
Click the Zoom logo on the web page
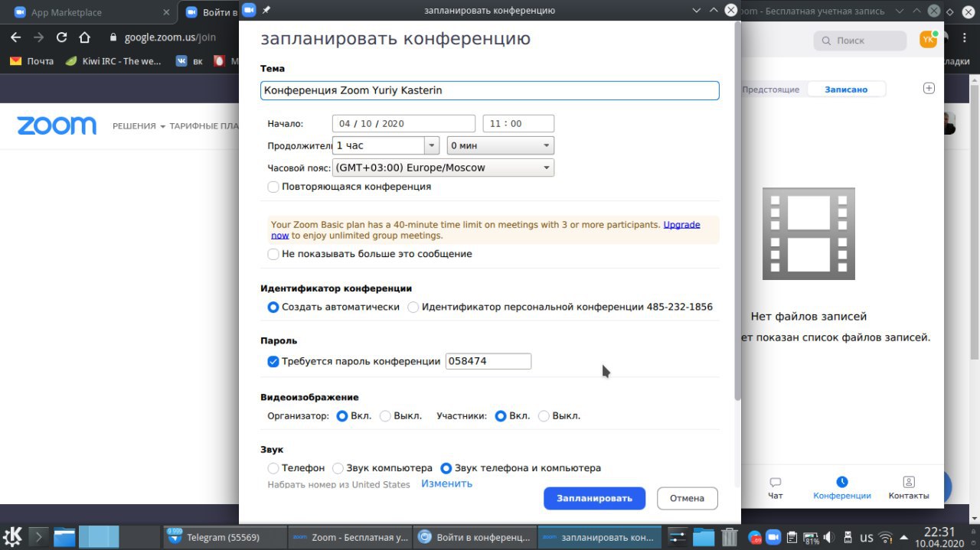(x=57, y=125)
